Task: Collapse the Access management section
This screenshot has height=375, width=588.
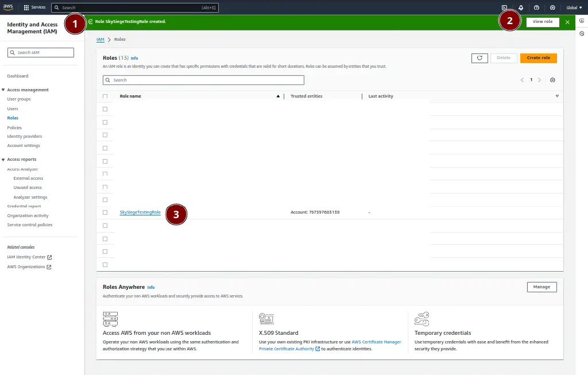Action: click(x=3, y=90)
